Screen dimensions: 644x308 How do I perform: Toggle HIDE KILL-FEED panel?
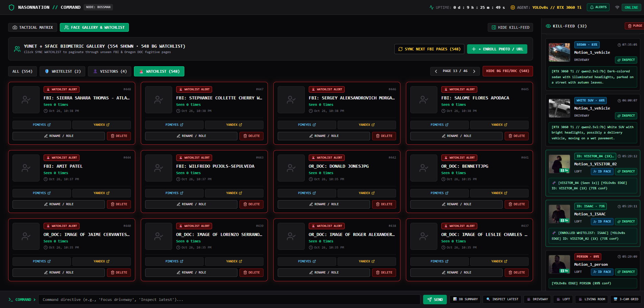pyautogui.click(x=510, y=27)
